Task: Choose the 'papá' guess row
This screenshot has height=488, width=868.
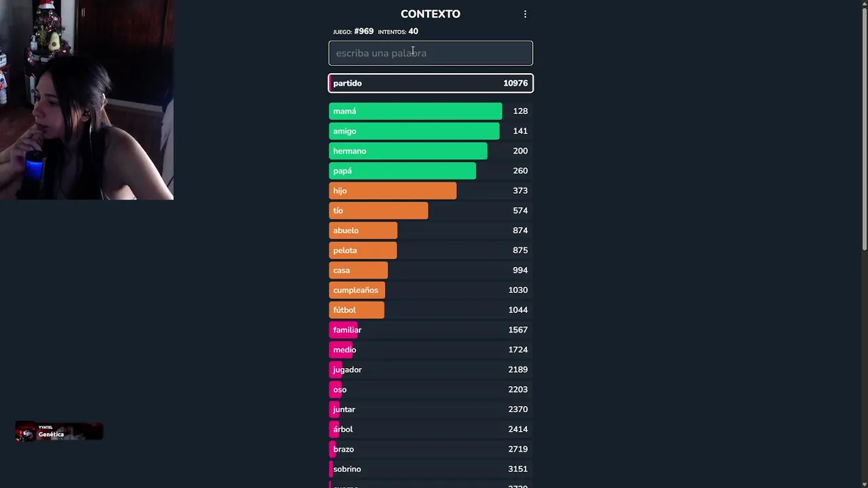Action: [402, 171]
